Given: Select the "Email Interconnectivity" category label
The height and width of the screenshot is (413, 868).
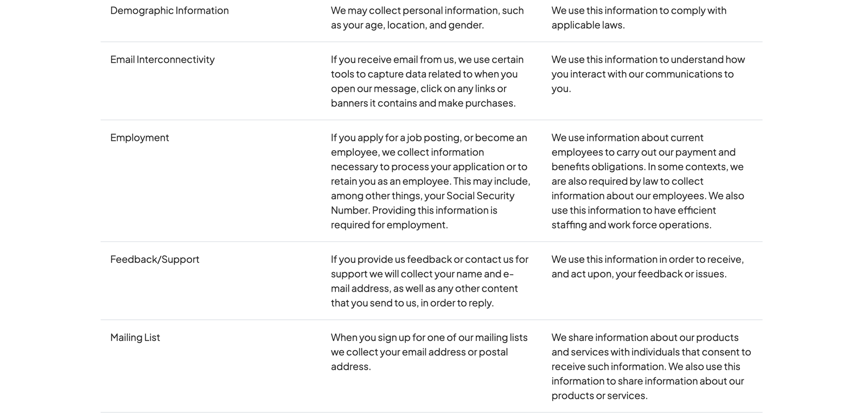Looking at the screenshot, I should [x=162, y=59].
